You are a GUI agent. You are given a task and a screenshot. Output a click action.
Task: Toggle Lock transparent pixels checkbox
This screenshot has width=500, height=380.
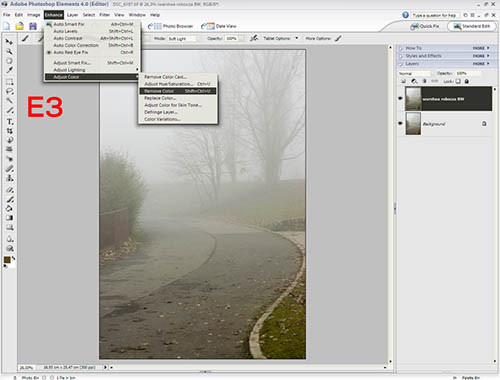458,81
